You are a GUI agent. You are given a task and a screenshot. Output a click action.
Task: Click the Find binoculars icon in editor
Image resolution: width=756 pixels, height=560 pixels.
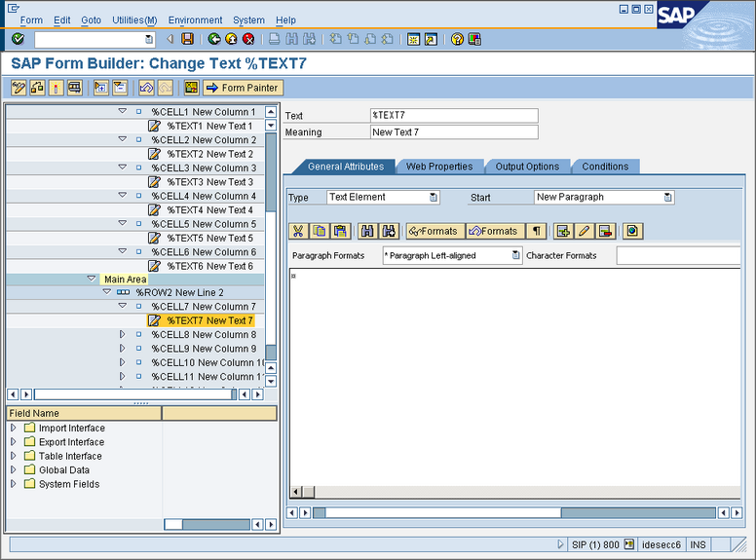tap(367, 232)
